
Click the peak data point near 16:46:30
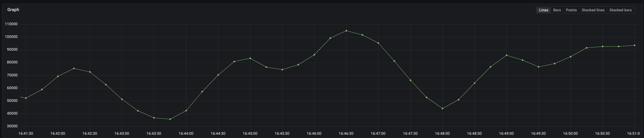pyautogui.click(x=346, y=31)
